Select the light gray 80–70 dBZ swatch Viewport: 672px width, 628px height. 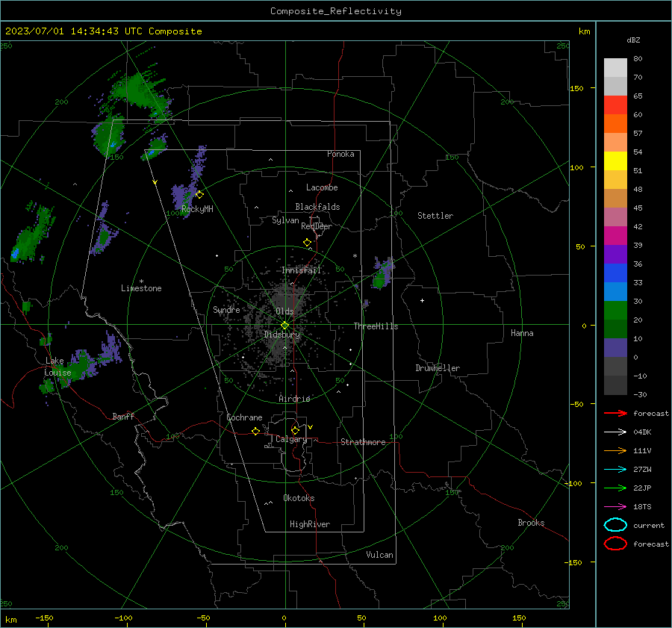coord(615,68)
